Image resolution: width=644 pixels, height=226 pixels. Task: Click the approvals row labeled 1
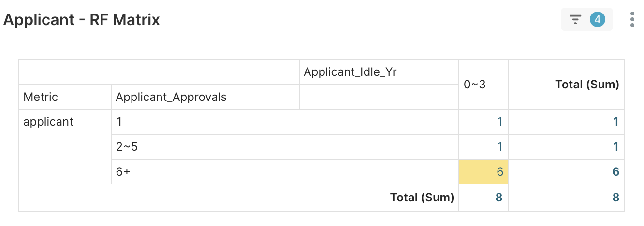119,122
